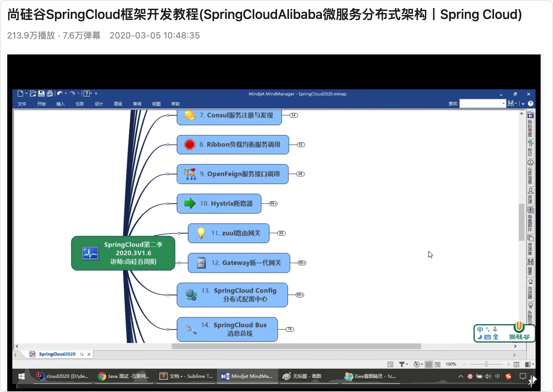The image size is (553, 392).
Task: Toggle the outline view icon in status bar
Action: (x=438, y=364)
